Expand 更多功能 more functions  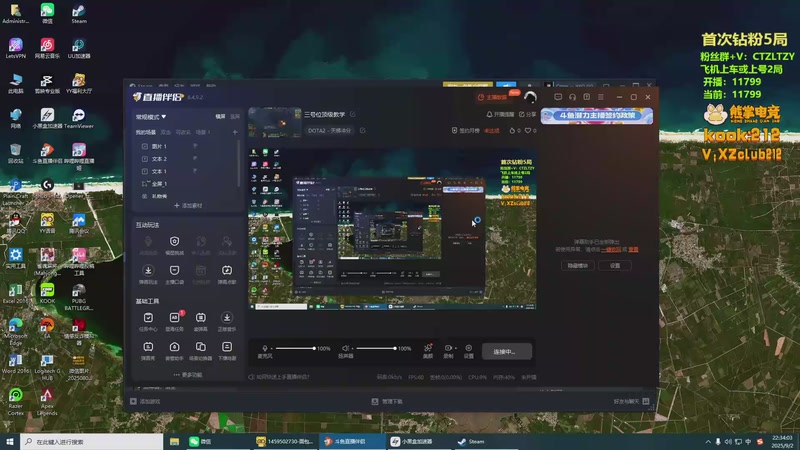(x=188, y=374)
